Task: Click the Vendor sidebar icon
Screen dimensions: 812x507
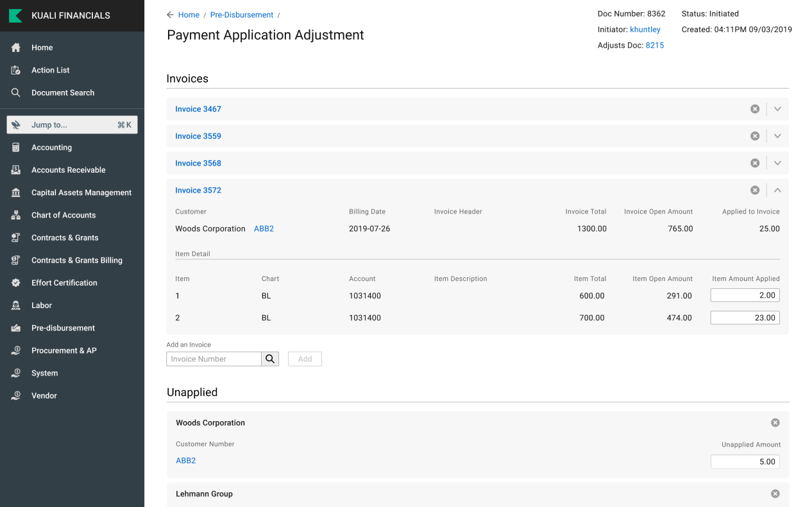Action: tap(16, 395)
